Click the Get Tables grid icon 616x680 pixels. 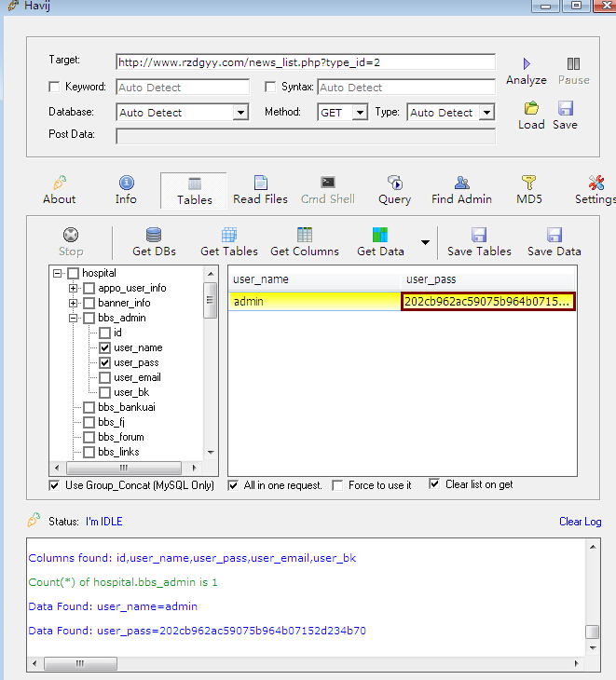[229, 235]
